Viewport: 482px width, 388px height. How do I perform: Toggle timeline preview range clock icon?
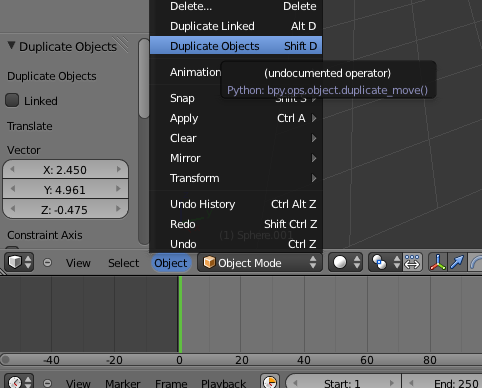click(x=270, y=381)
